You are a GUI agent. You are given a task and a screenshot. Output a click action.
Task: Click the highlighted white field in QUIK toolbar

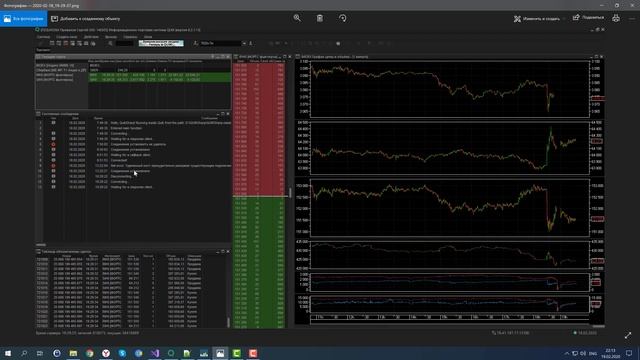161,43
